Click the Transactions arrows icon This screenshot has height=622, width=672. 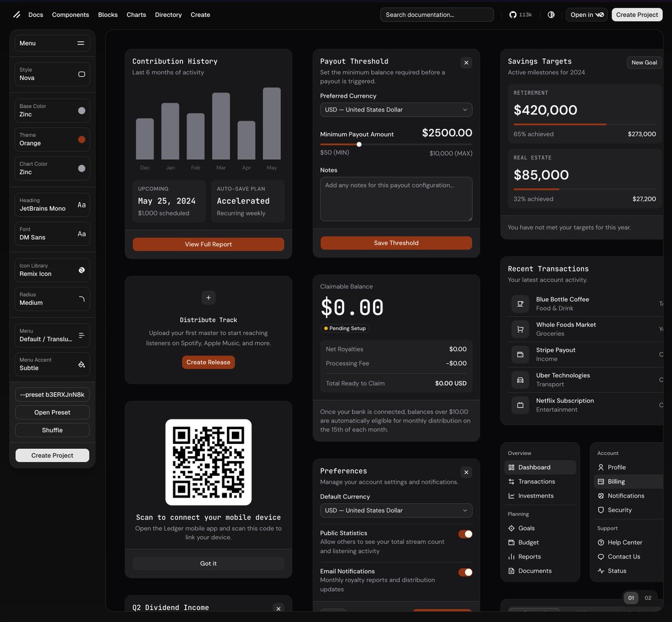click(x=511, y=481)
